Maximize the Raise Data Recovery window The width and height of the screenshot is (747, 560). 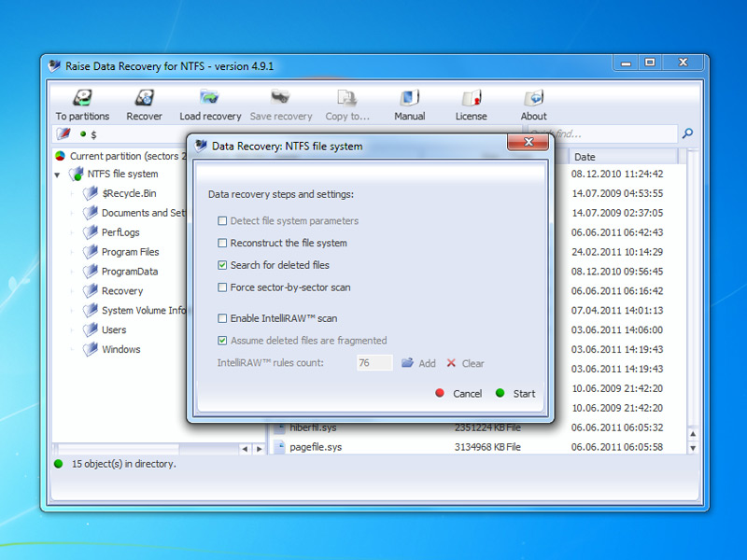pyautogui.click(x=650, y=63)
